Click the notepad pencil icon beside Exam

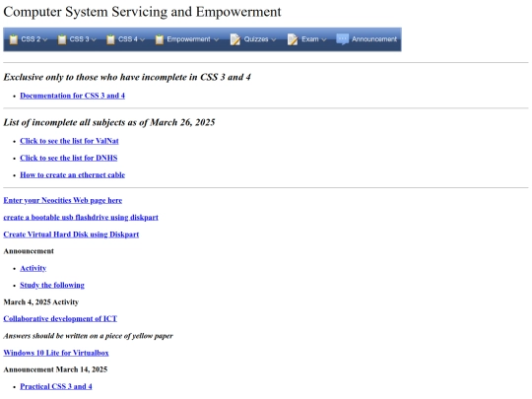point(293,39)
